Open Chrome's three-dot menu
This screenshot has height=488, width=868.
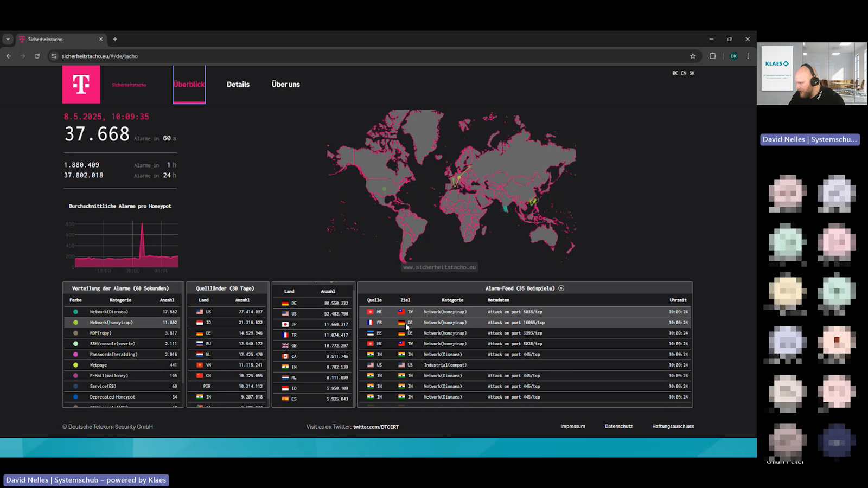[x=748, y=56]
